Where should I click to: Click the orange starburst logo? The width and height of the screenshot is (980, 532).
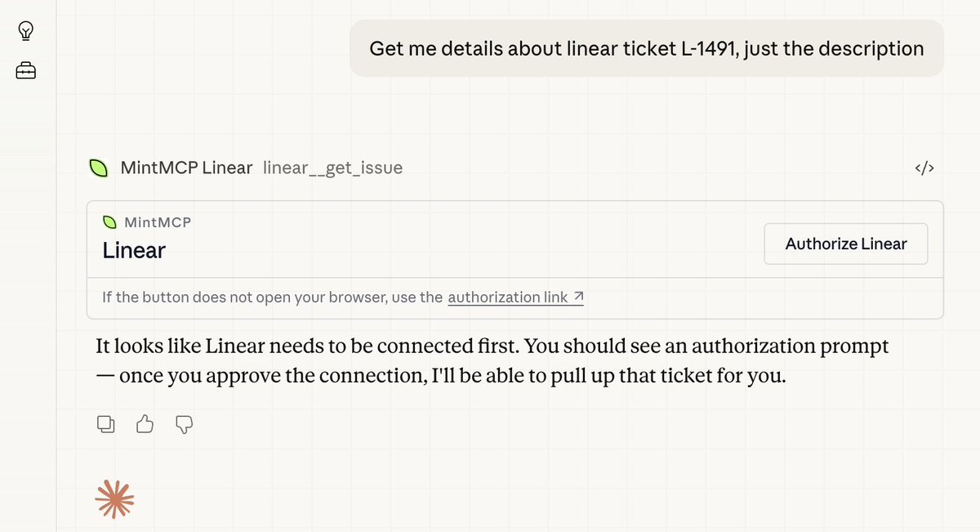(x=114, y=498)
